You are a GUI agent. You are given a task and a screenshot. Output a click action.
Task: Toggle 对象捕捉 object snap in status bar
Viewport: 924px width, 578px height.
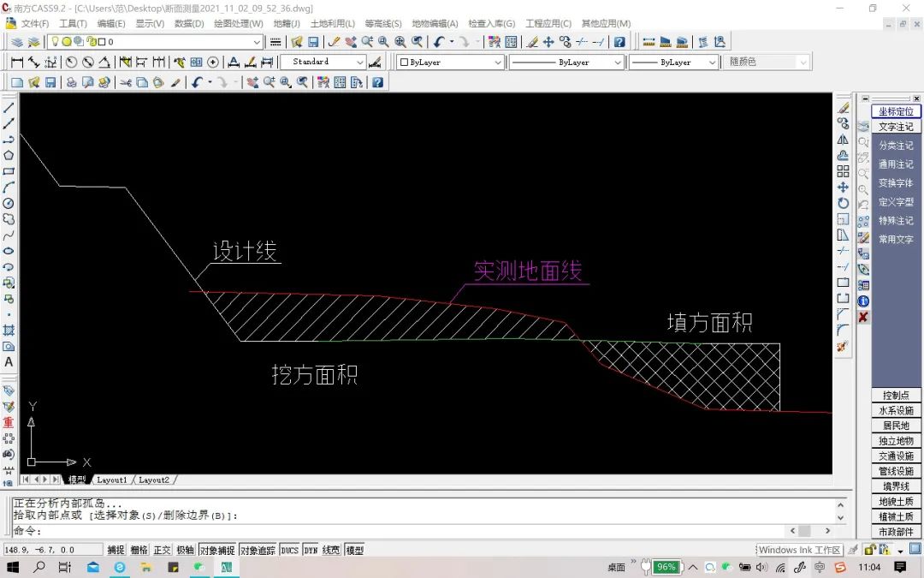point(216,551)
